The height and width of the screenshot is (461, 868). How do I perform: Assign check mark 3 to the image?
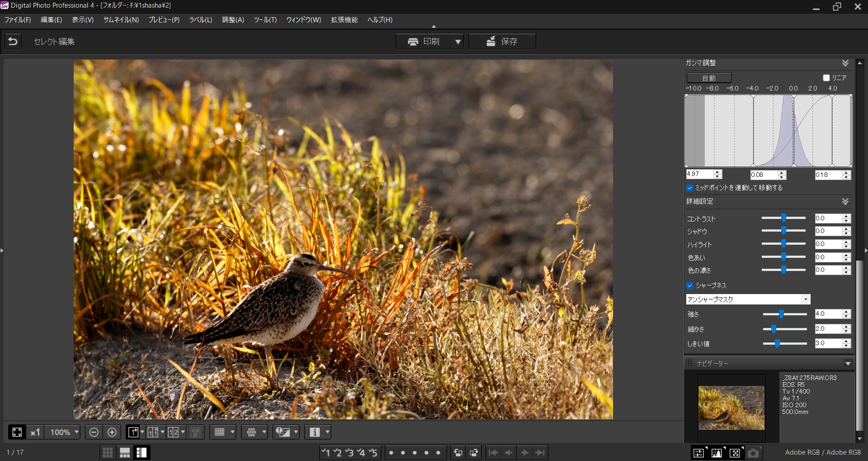tap(349, 452)
